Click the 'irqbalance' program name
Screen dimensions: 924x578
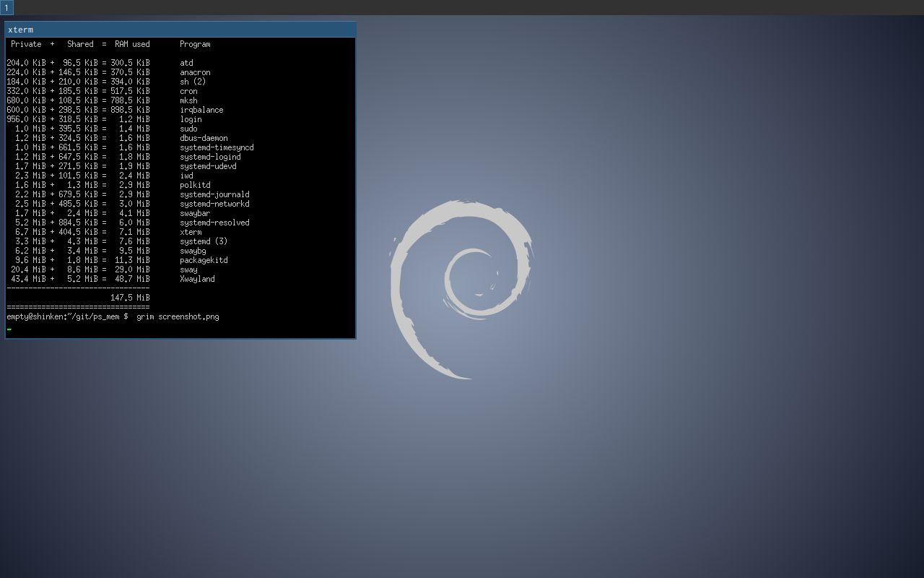(x=201, y=110)
